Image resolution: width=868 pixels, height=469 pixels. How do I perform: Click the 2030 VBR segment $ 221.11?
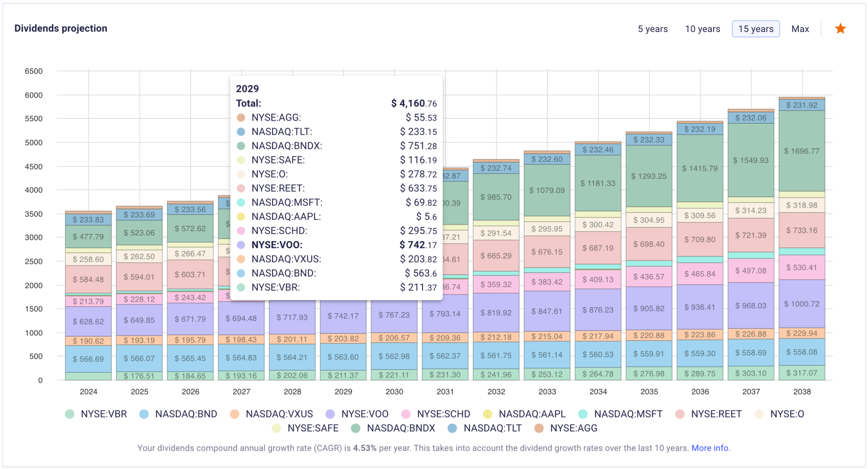[394, 375]
